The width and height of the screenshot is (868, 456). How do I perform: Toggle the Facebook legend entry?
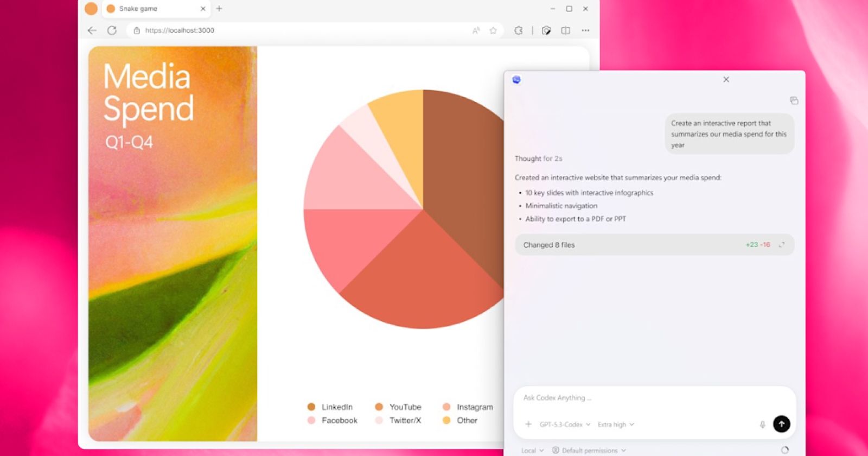(x=333, y=421)
